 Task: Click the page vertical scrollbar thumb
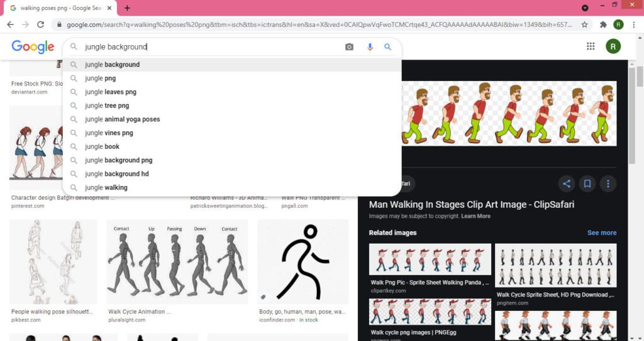coord(640,77)
